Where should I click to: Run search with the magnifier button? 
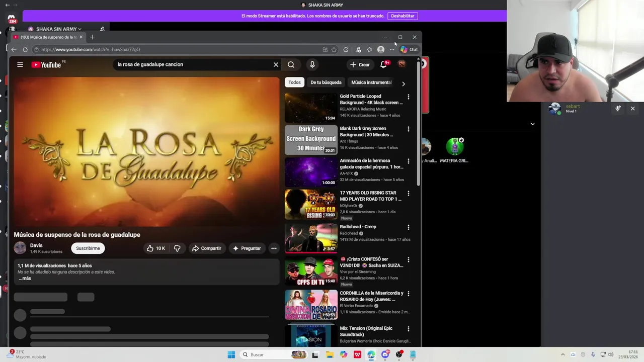[x=291, y=64]
